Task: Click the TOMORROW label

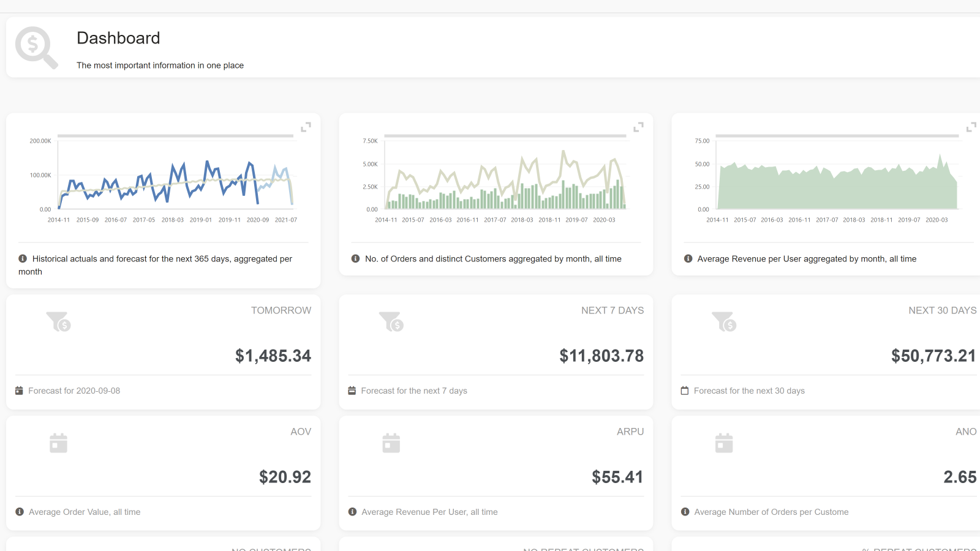Action: coord(281,310)
